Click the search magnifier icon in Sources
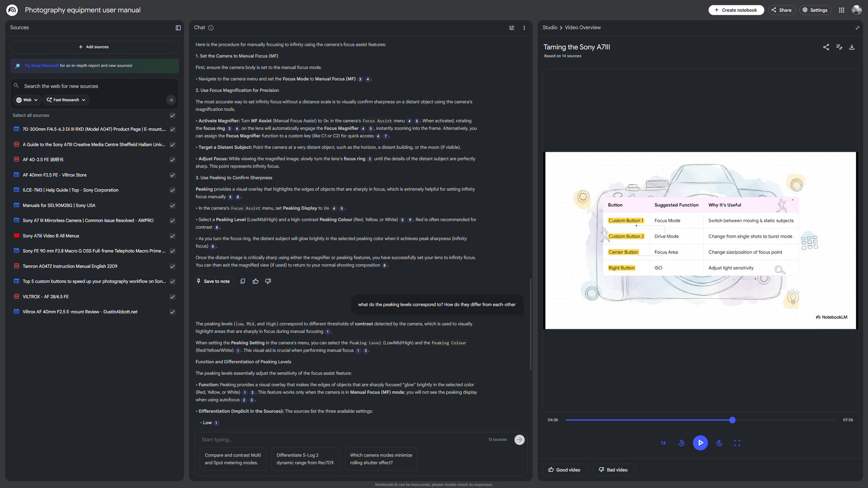868x488 pixels. [16, 86]
